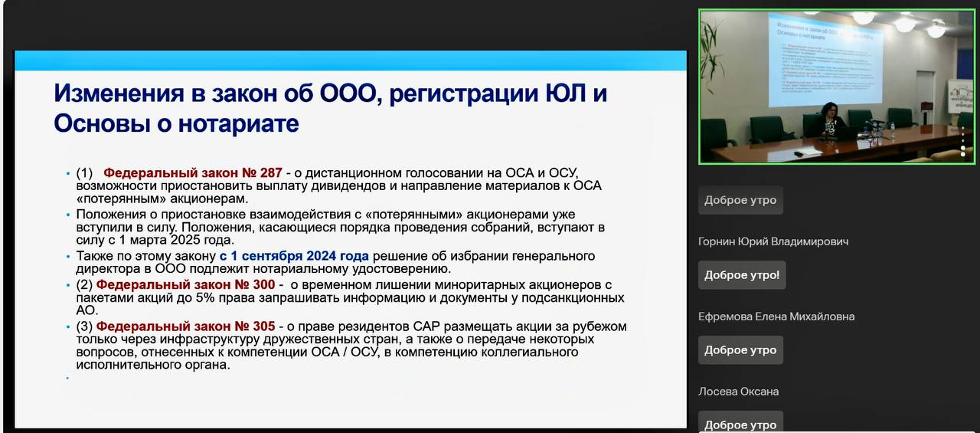
Task: Select the speaker camera video thumbnail
Action: [x=836, y=86]
